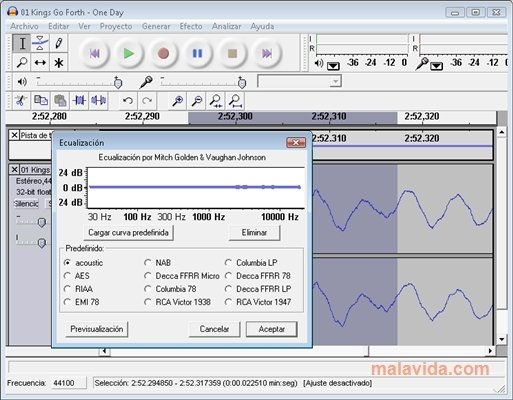Viewport: 513px width, 400px height.
Task: Adjust the input volume slider handle
Action: click(242, 82)
